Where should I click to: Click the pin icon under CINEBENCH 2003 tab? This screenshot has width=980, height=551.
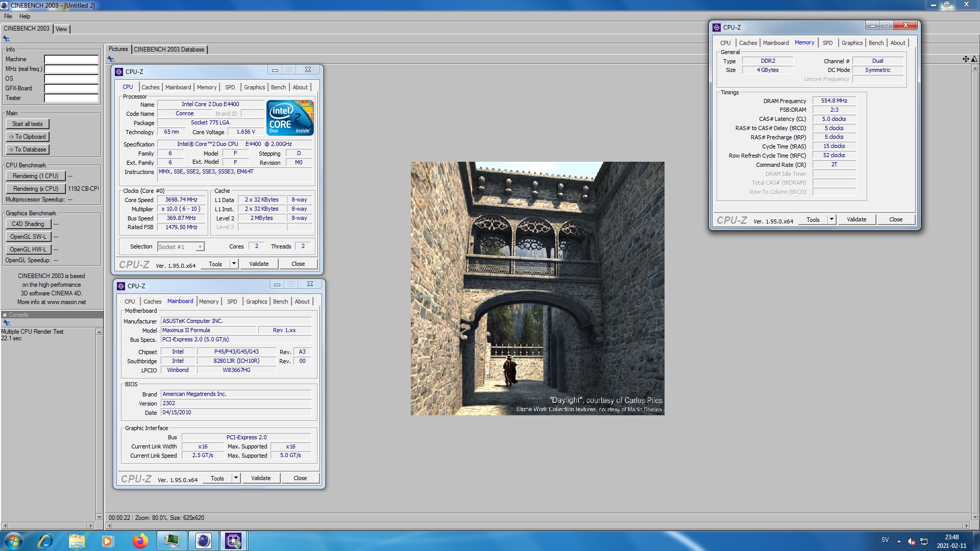[x=6, y=39]
